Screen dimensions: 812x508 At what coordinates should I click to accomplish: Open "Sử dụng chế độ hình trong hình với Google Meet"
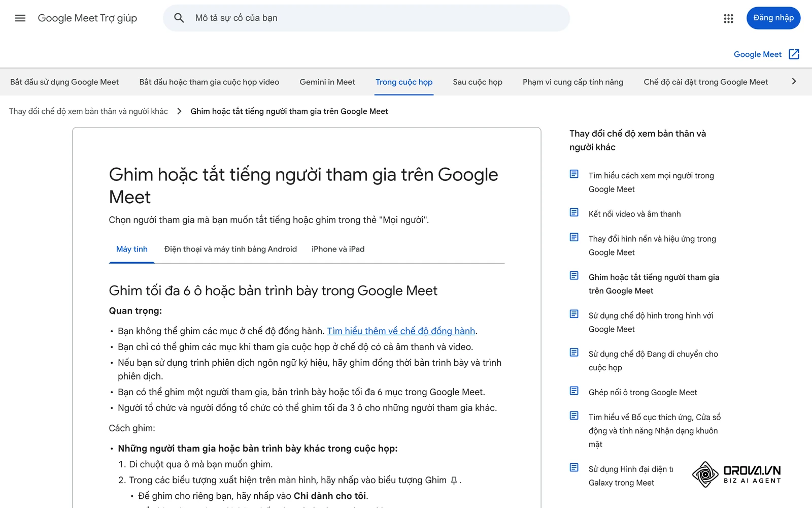[x=651, y=322]
